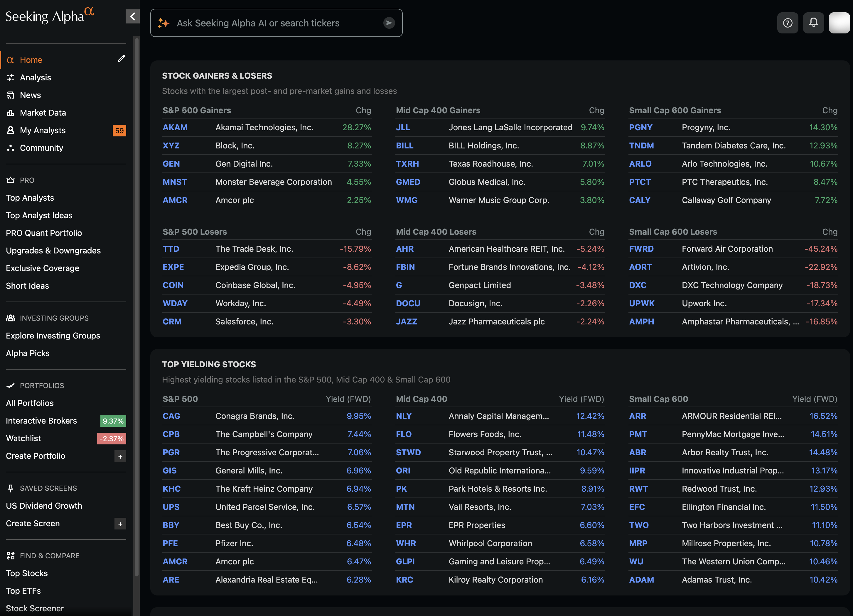853x616 pixels.
Task: Click the AI sparkle search icon
Action: coord(163,23)
